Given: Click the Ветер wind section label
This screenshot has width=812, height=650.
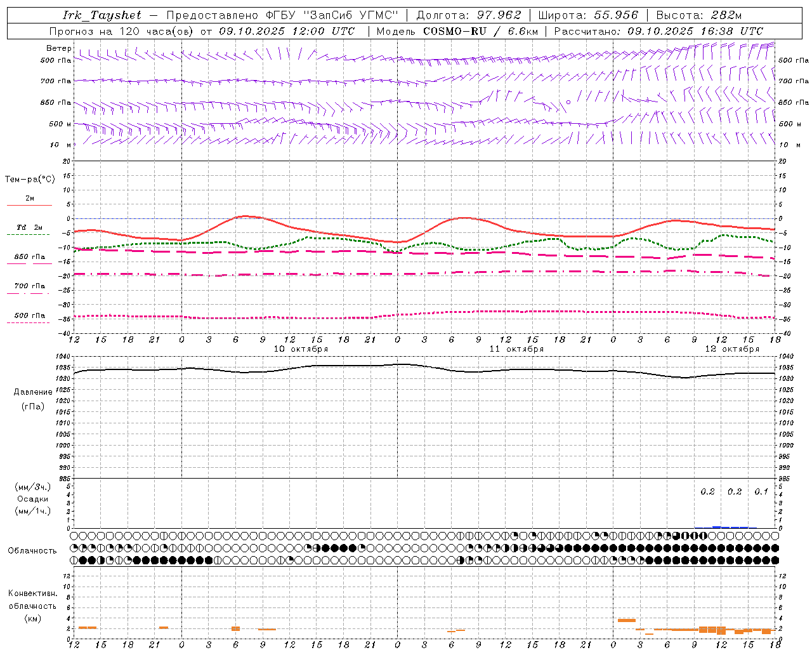Looking at the screenshot, I should (58, 48).
